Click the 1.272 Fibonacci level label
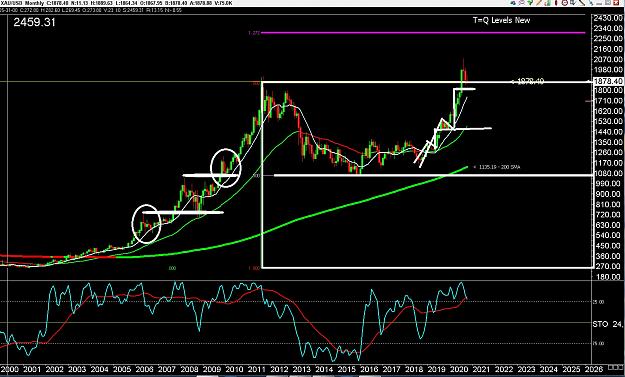 [x=254, y=33]
